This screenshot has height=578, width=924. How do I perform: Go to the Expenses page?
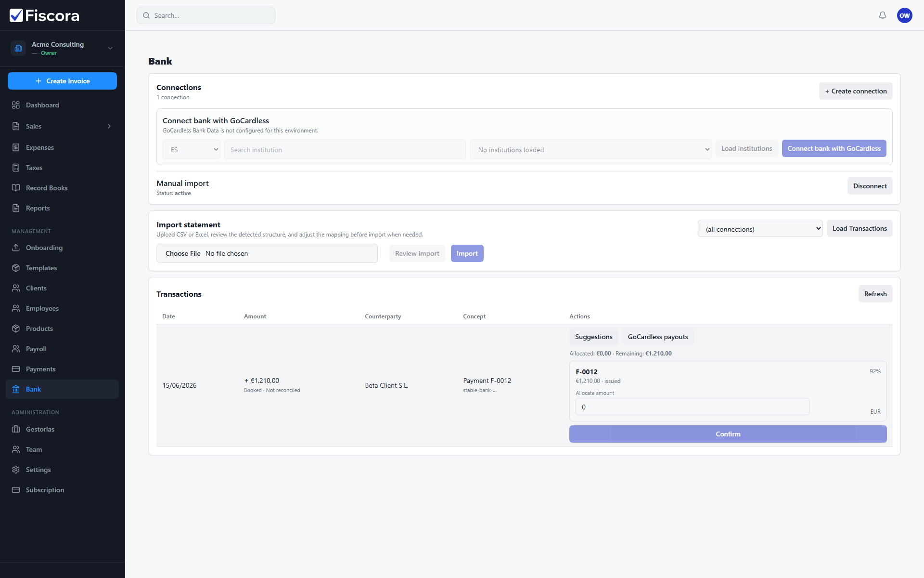point(62,147)
